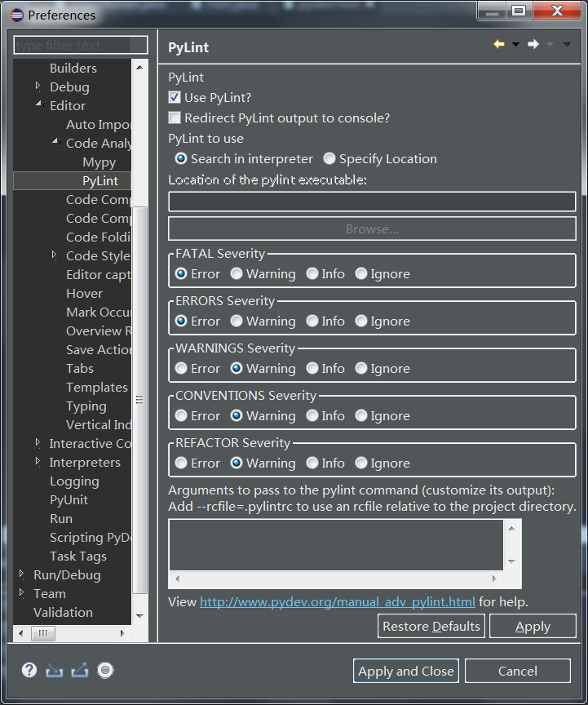Expand the Debug tree node
The width and height of the screenshot is (588, 705).
pos(38,86)
